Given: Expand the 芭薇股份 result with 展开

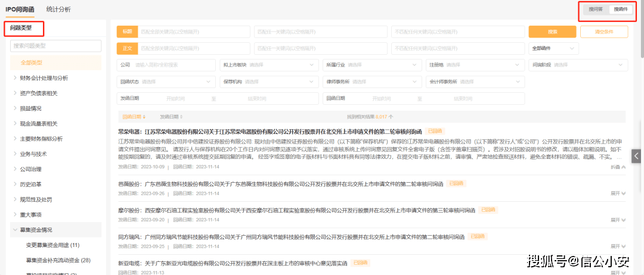Looking at the screenshot, I should [618, 193].
